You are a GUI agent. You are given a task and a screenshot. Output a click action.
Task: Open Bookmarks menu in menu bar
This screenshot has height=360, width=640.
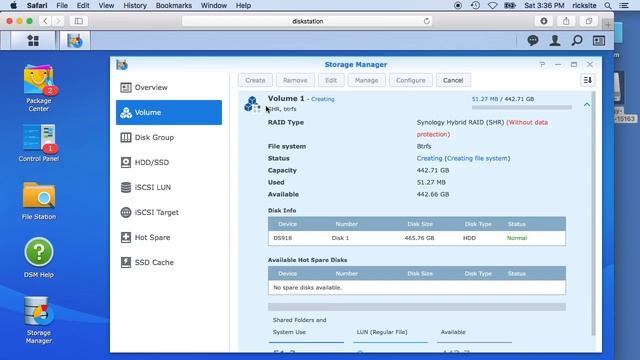[x=173, y=5]
